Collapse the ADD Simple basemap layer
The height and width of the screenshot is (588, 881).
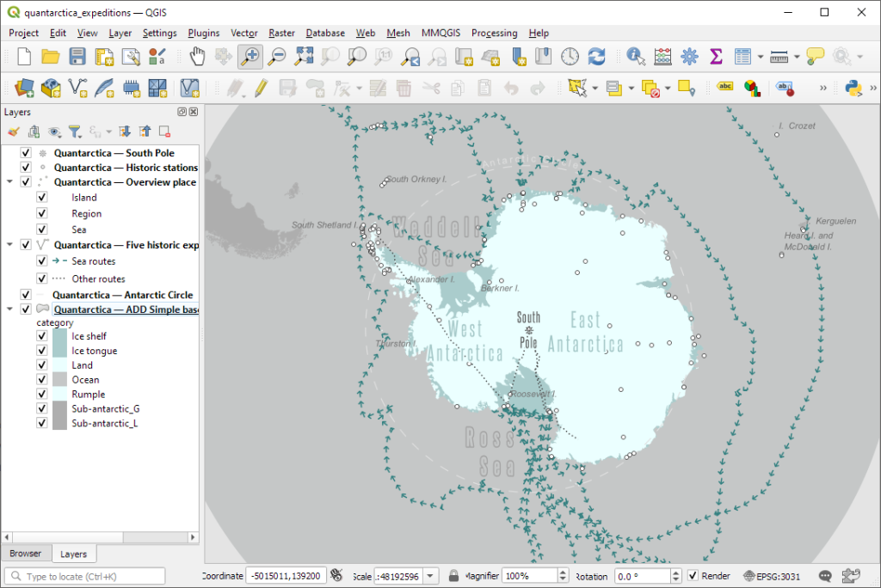point(9,309)
